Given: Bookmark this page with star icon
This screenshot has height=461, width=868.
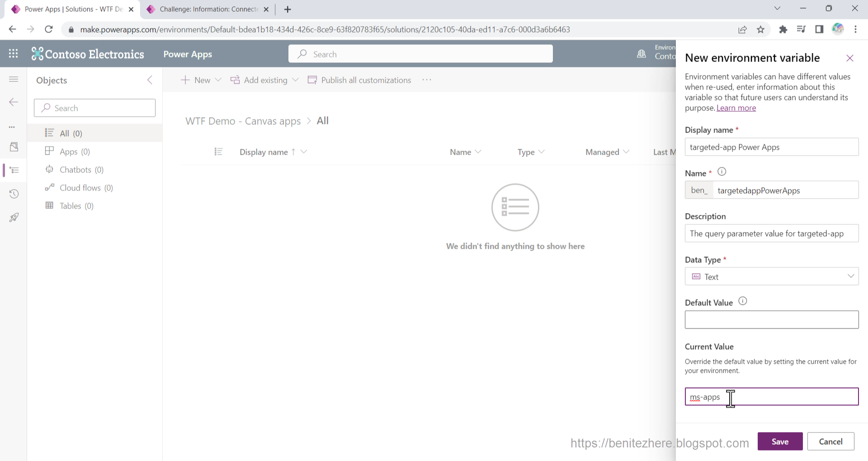Looking at the screenshot, I should click(761, 29).
